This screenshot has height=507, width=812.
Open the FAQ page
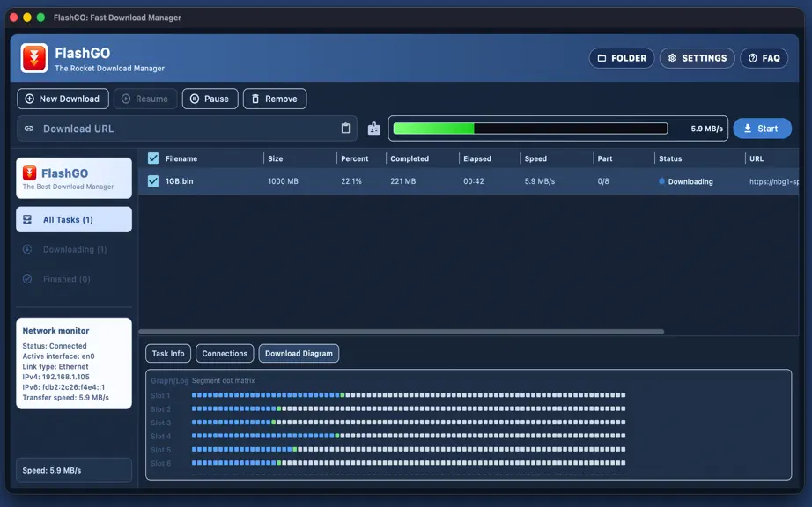(x=764, y=58)
